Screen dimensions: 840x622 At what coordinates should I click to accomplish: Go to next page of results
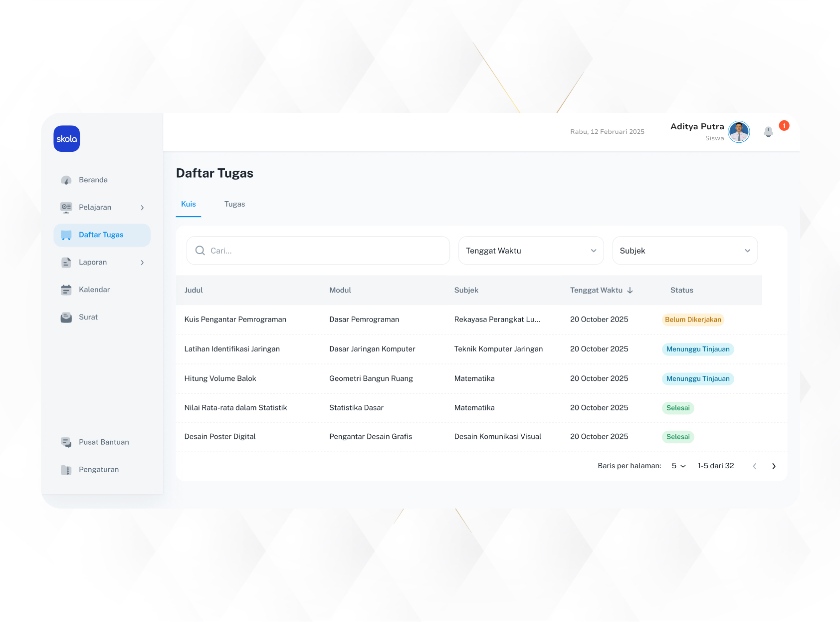774,466
